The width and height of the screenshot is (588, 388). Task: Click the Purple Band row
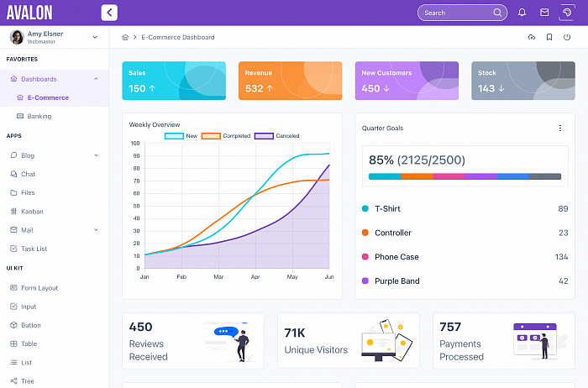click(465, 281)
